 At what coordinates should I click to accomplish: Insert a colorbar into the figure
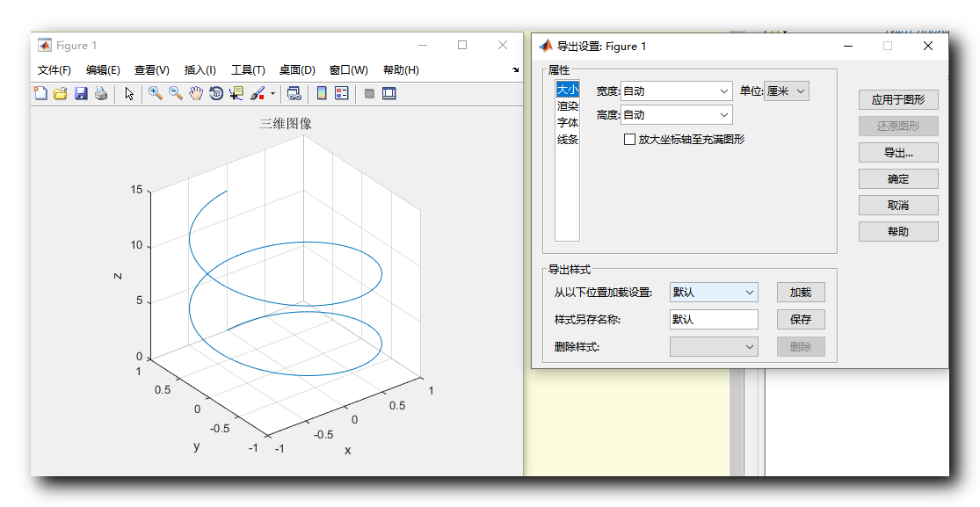click(323, 93)
